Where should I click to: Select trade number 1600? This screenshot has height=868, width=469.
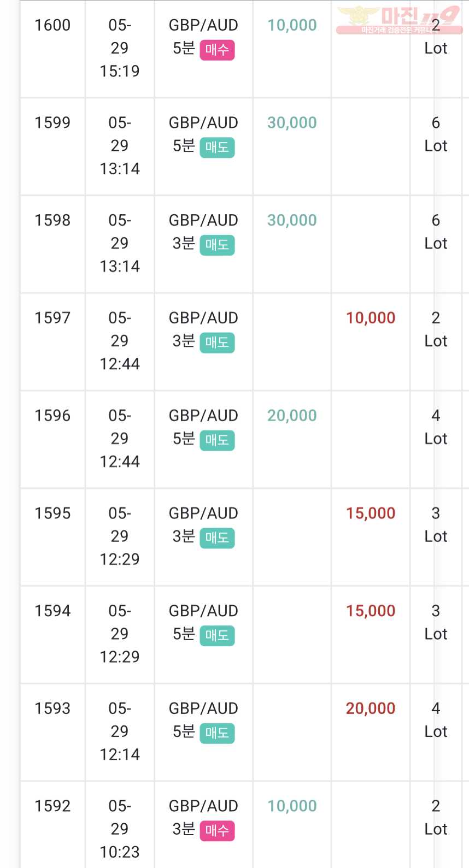click(x=52, y=25)
